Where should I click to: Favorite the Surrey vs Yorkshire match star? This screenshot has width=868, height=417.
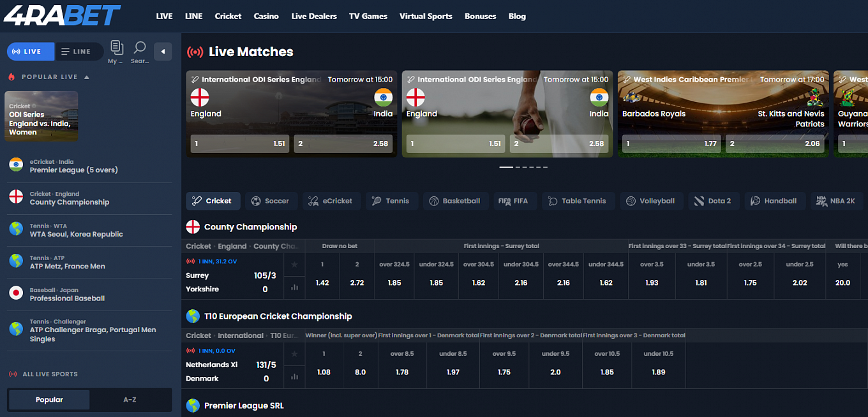294,264
